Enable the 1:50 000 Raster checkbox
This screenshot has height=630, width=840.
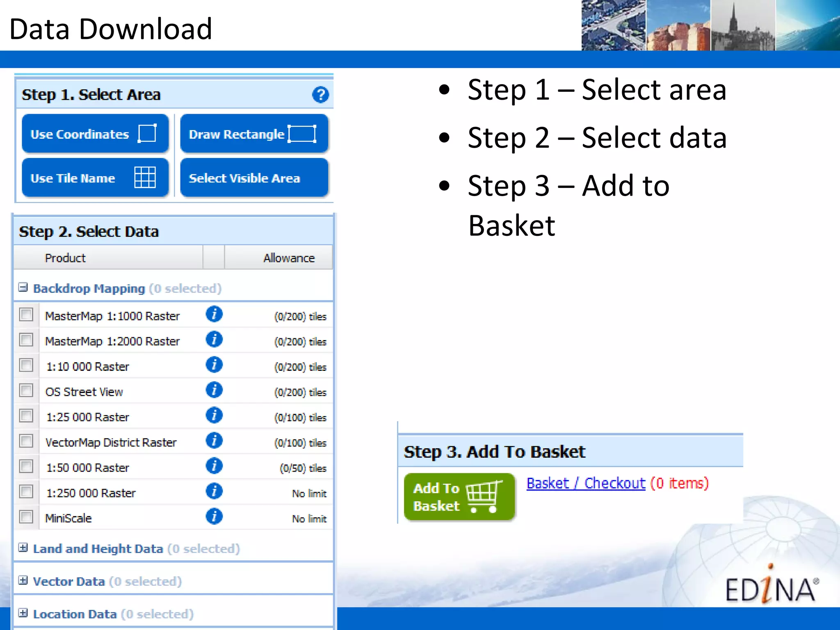pyautogui.click(x=26, y=466)
